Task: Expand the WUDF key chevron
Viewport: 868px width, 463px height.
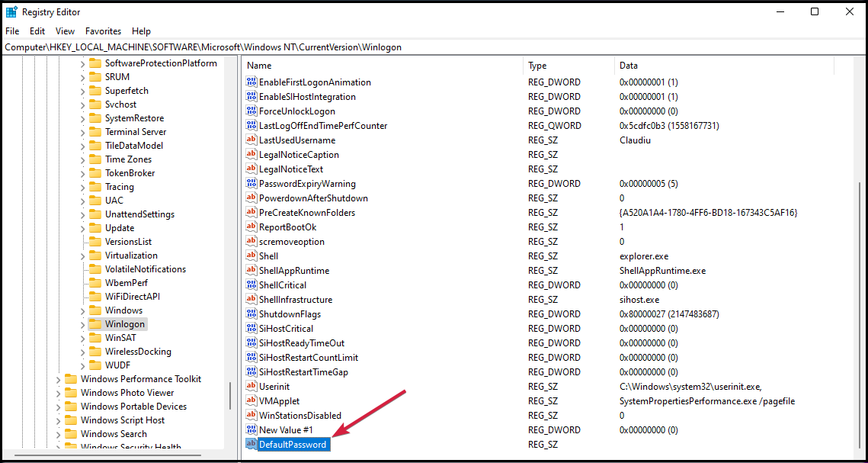Action: click(x=82, y=365)
